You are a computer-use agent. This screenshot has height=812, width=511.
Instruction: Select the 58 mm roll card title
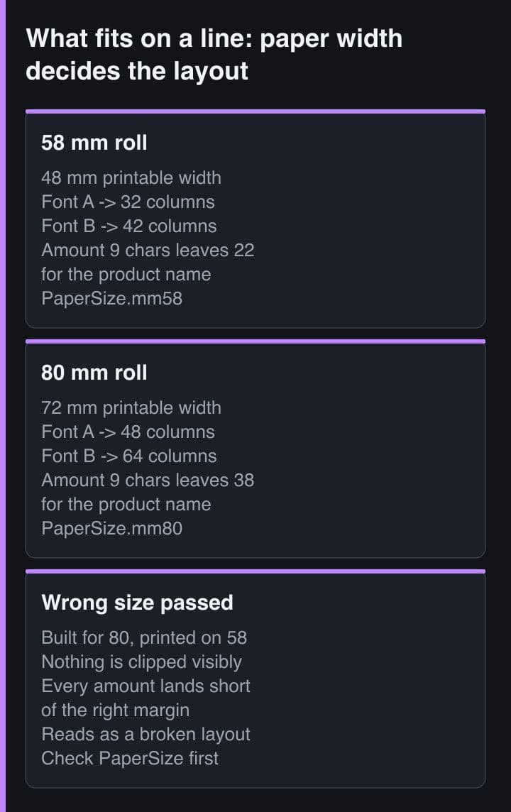point(94,143)
